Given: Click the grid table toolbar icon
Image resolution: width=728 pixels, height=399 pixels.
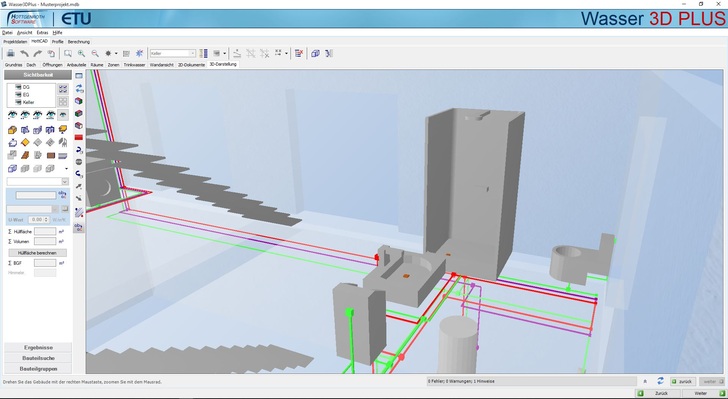Looking at the screenshot, I should click(126, 53).
